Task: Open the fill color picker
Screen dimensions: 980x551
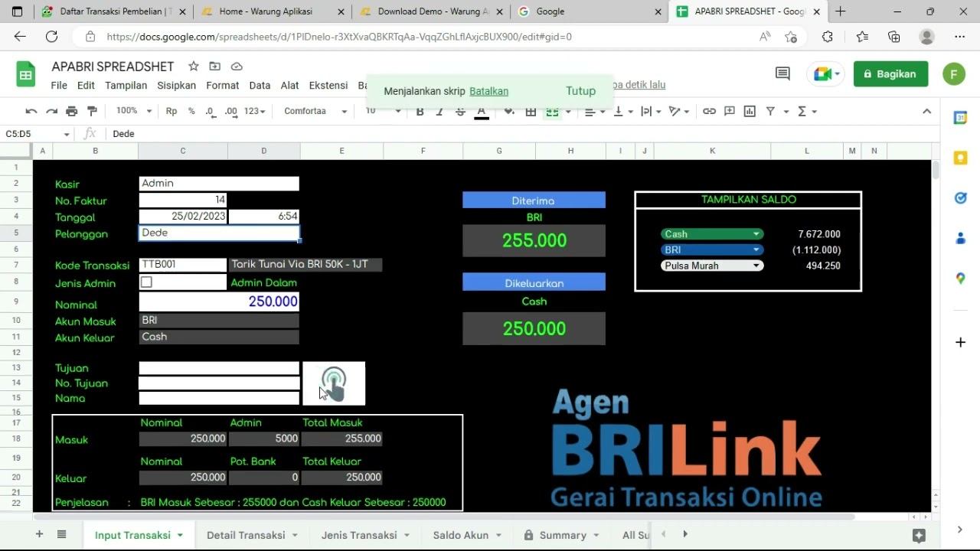Action: tap(509, 112)
